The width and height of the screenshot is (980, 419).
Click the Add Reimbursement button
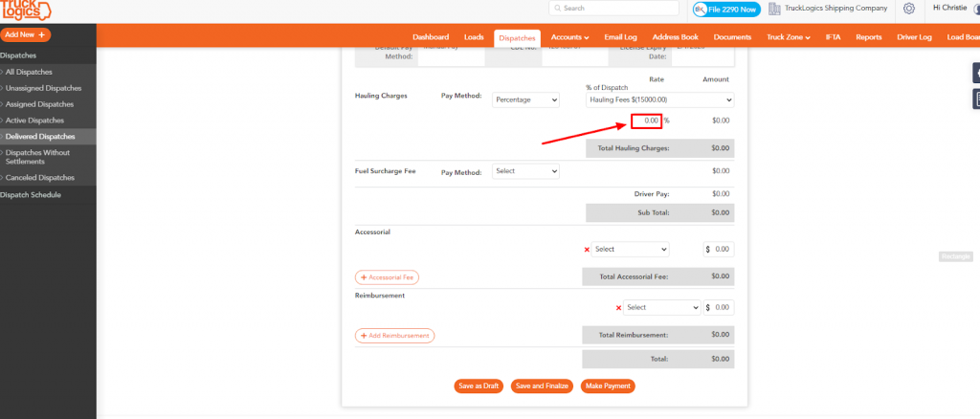click(x=394, y=336)
